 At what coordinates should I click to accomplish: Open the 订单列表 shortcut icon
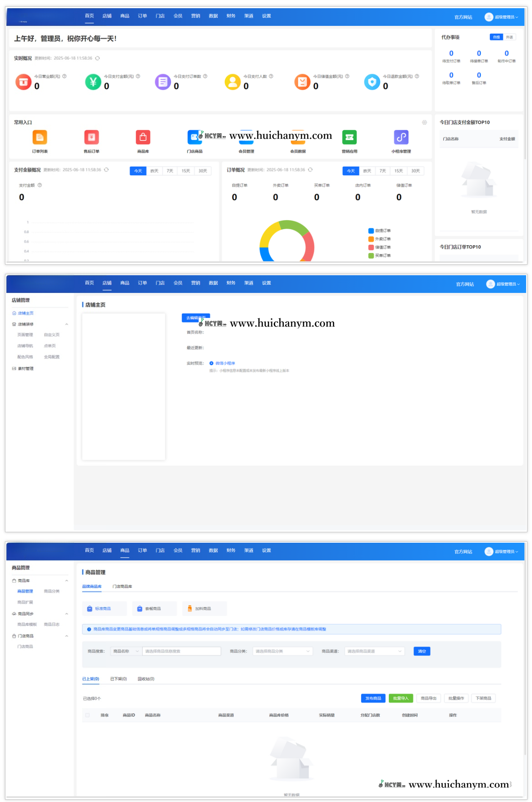(x=40, y=137)
